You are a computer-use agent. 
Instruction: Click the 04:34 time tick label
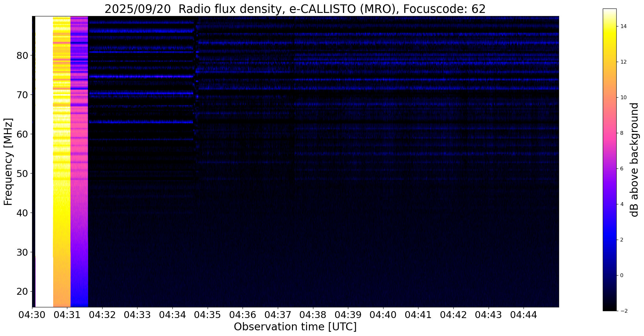point(172,315)
